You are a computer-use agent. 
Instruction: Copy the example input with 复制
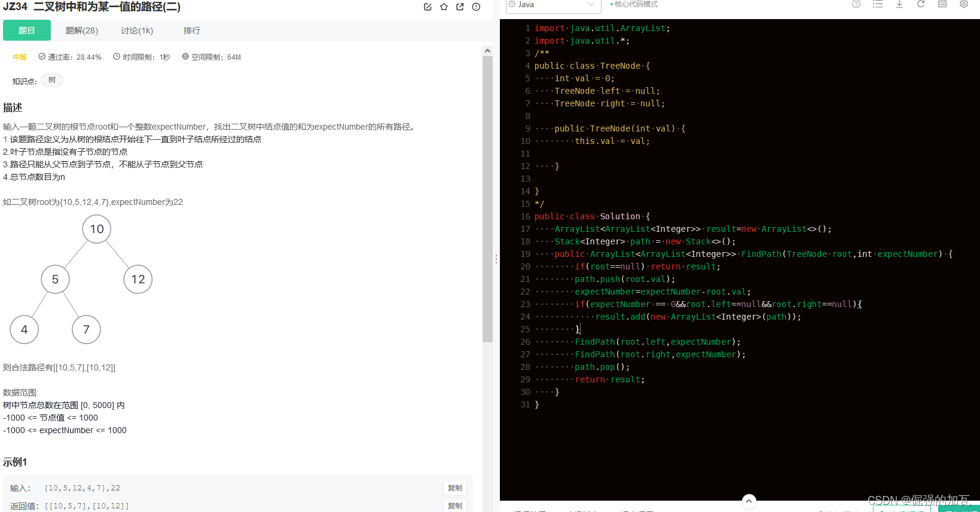[455, 488]
